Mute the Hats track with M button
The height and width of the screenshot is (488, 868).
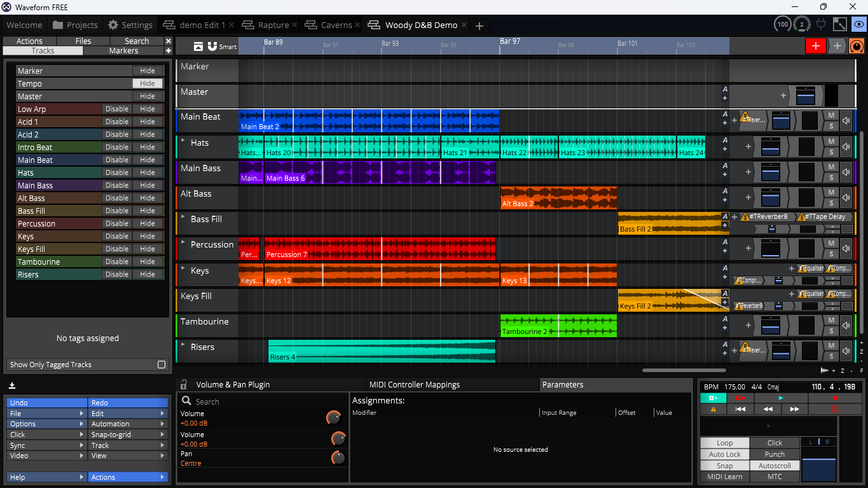click(x=830, y=141)
